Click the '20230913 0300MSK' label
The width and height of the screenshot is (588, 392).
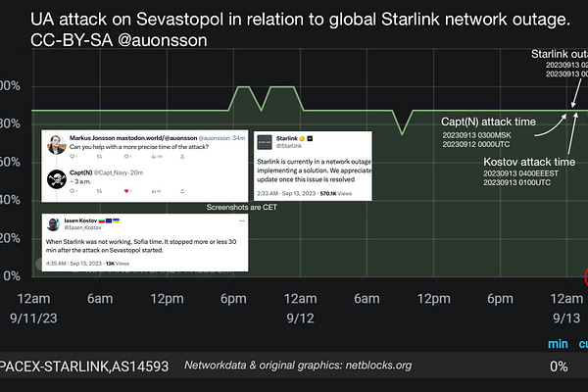coord(476,135)
